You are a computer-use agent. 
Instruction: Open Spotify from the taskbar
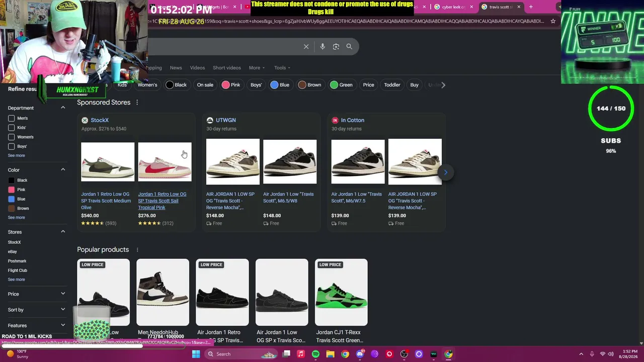[x=315, y=354]
